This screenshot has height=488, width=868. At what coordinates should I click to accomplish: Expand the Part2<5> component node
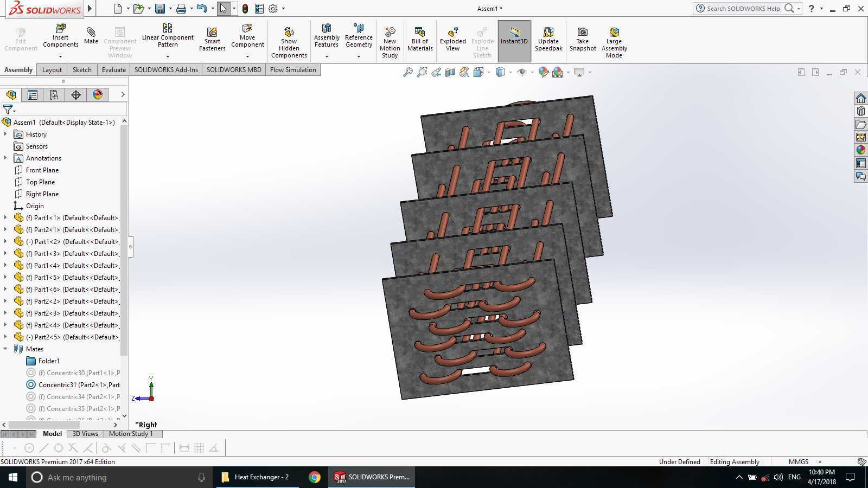[5, 337]
